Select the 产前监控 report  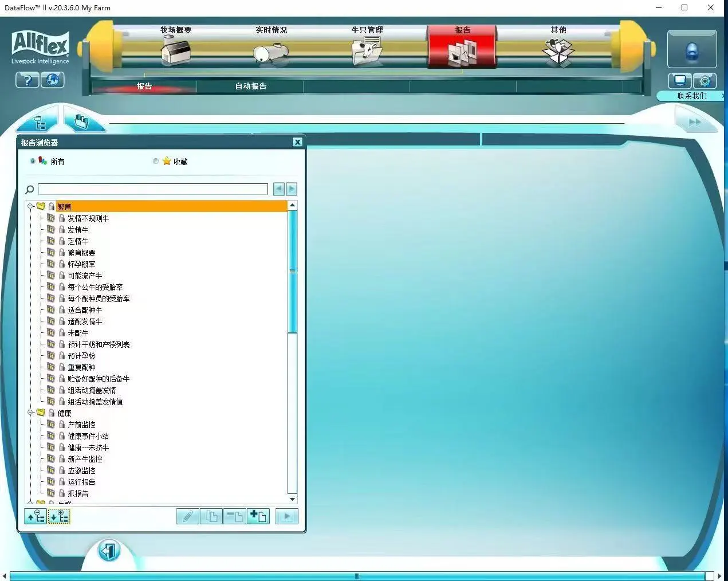81,425
